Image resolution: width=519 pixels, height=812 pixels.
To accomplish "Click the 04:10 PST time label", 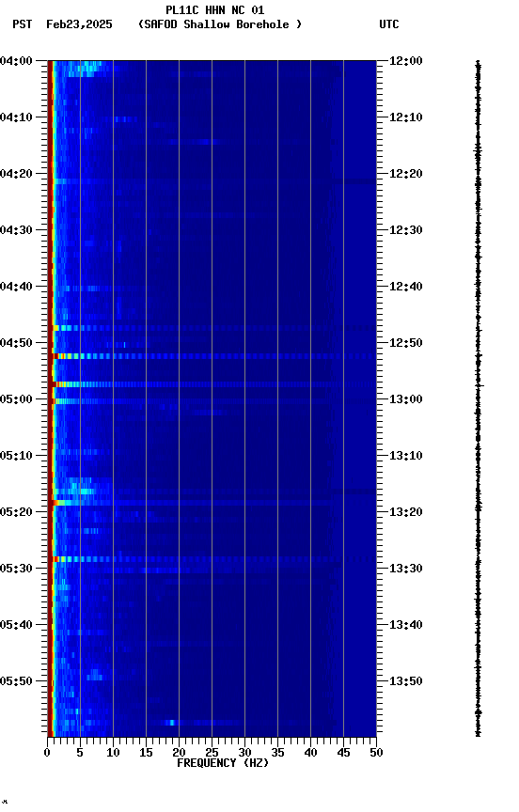I will 16,117.
